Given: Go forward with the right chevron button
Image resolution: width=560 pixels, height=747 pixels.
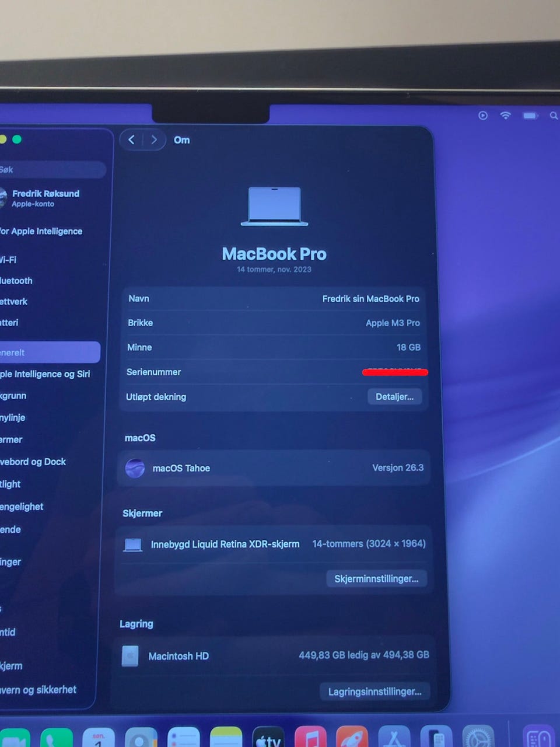Looking at the screenshot, I should (x=154, y=139).
